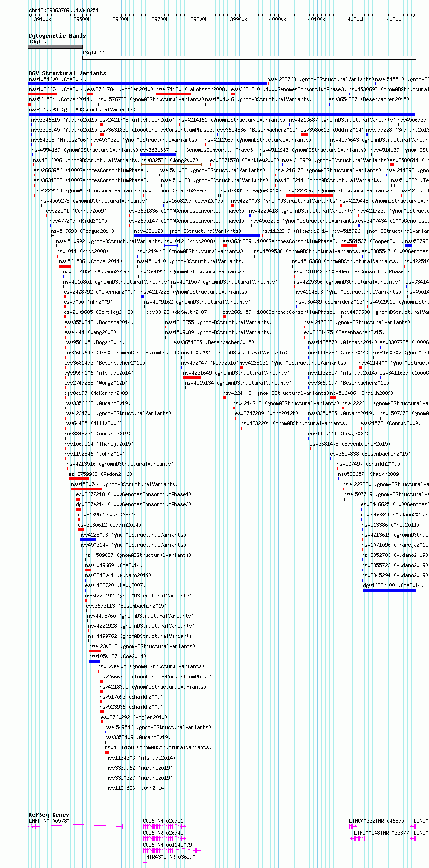This screenshot has width=429, height=868.
Task: Click nsv1122809 (Alsmadi2014) label
Action: click(296, 231)
